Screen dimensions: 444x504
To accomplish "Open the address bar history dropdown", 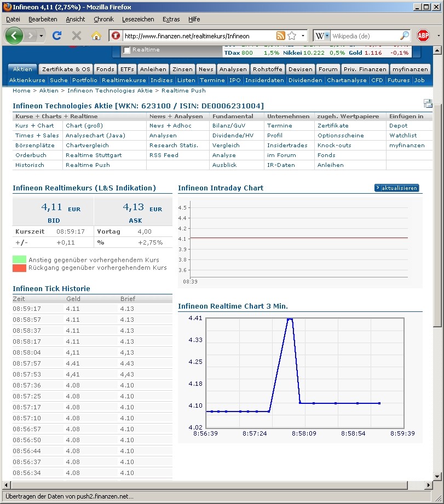I will click(303, 36).
